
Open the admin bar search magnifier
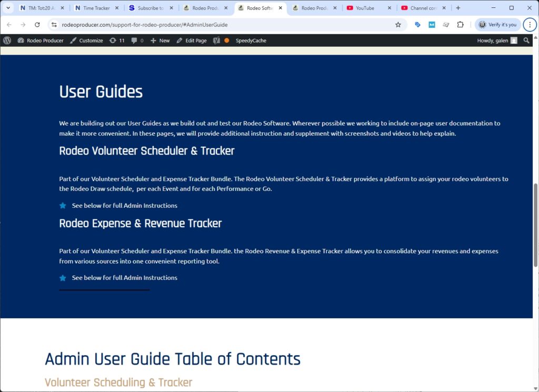click(x=526, y=41)
